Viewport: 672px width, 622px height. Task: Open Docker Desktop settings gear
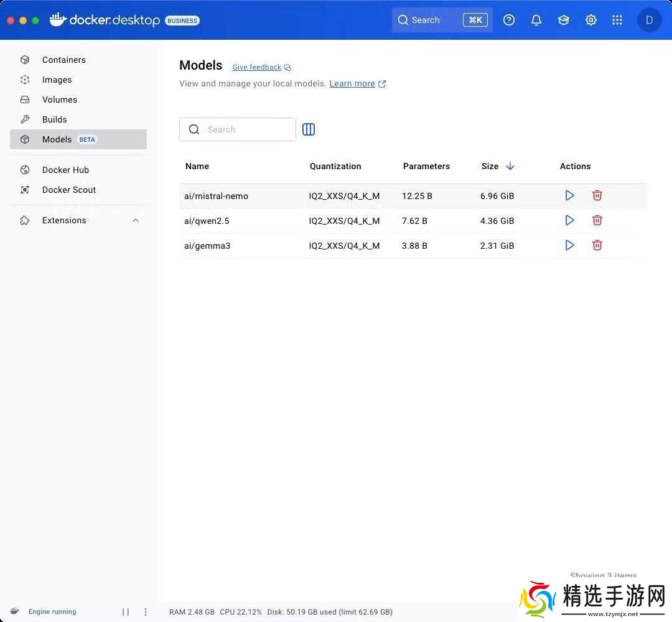pos(590,20)
